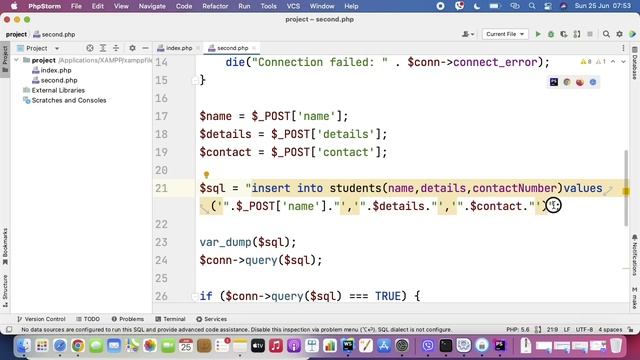
Task: Select index.php in project tree
Action: pyautogui.click(x=56, y=70)
